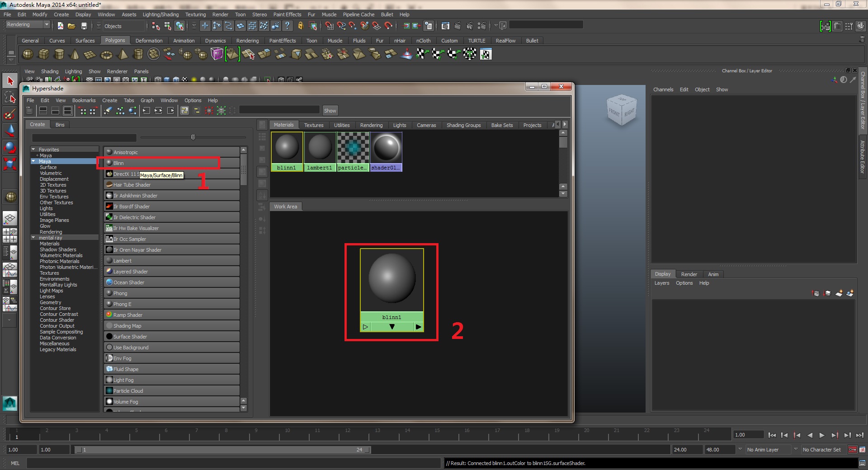Create a polygon plane from the shelf

coord(90,55)
